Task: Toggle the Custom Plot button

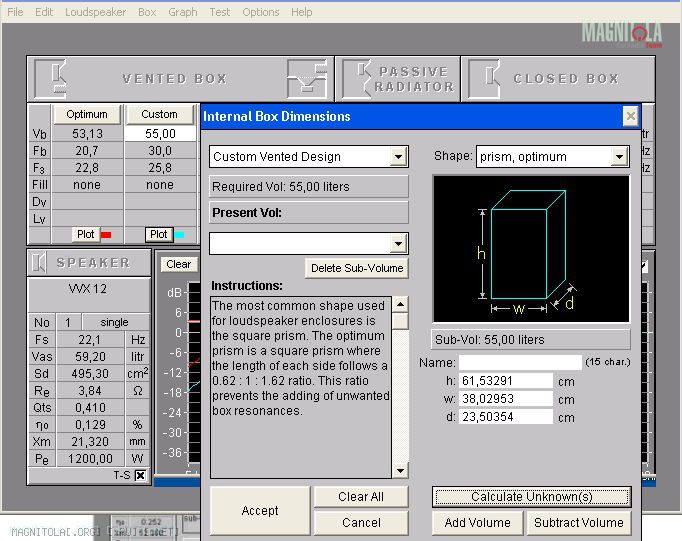Action: pos(158,234)
